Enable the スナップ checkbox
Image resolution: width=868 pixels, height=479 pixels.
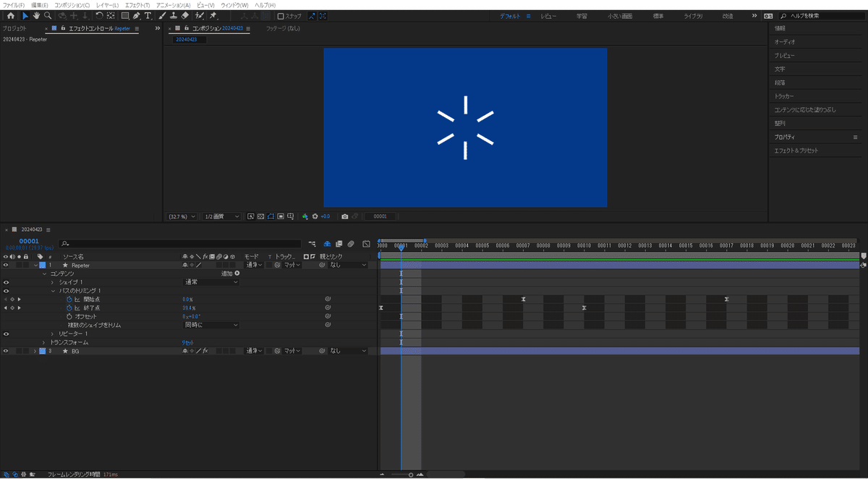pyautogui.click(x=281, y=16)
